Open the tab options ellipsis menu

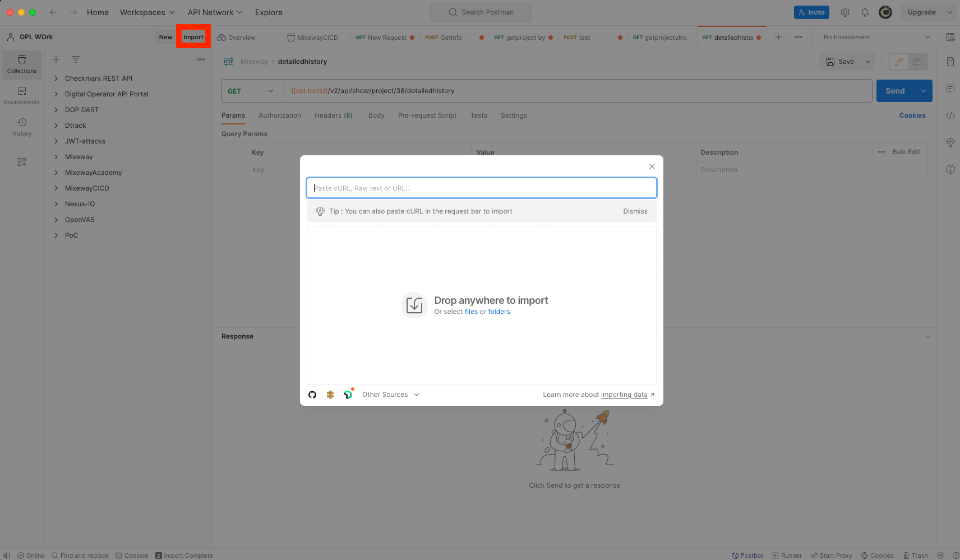(799, 37)
